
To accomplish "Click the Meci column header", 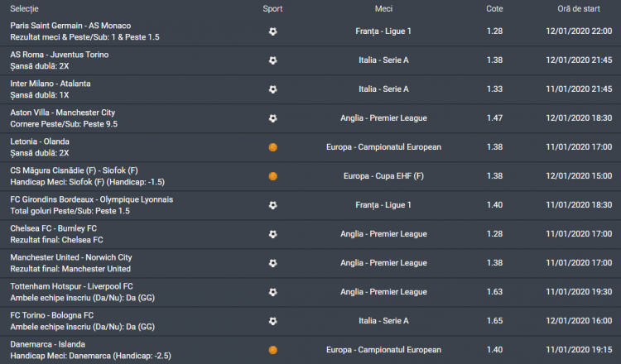I will coord(383,8).
